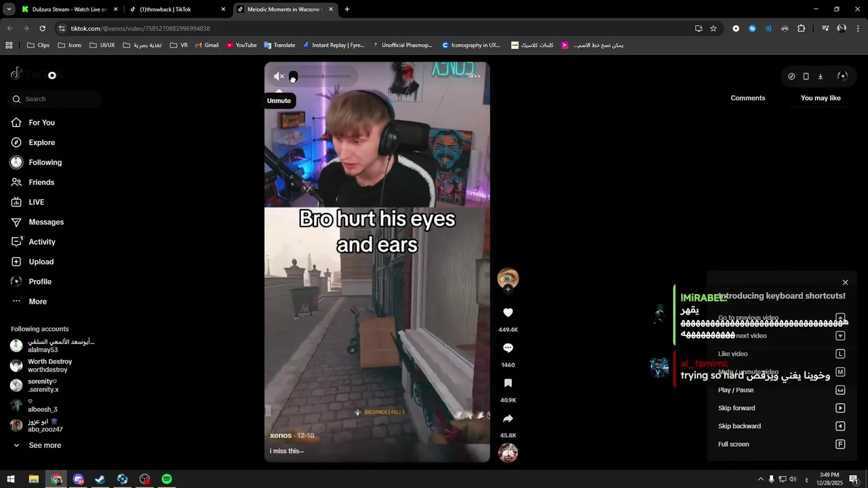Click the TikTok coin icon in the top pill
Image resolution: width=868 pixels, height=488 pixels.
(x=791, y=77)
